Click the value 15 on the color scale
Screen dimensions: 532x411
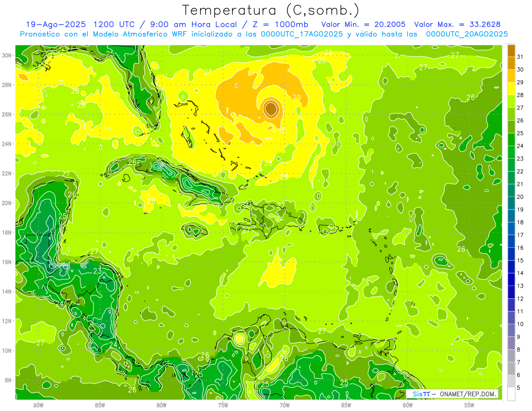click(x=520, y=260)
